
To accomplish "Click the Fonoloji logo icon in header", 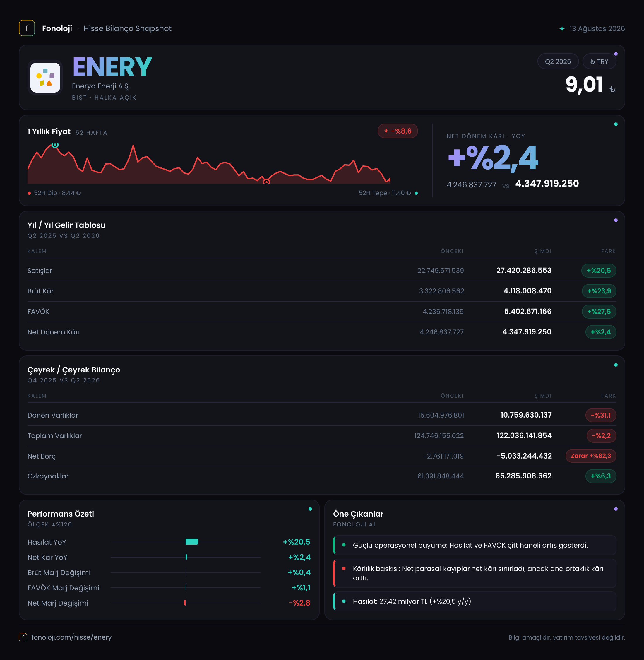I will 27,28.
